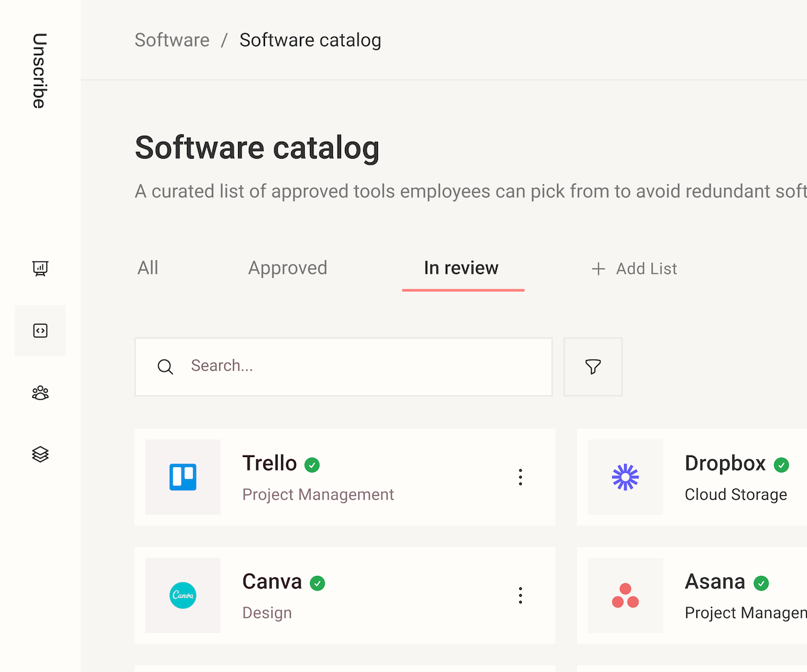The image size is (807, 672).
Task: Switch to the All tab
Action: [148, 268]
